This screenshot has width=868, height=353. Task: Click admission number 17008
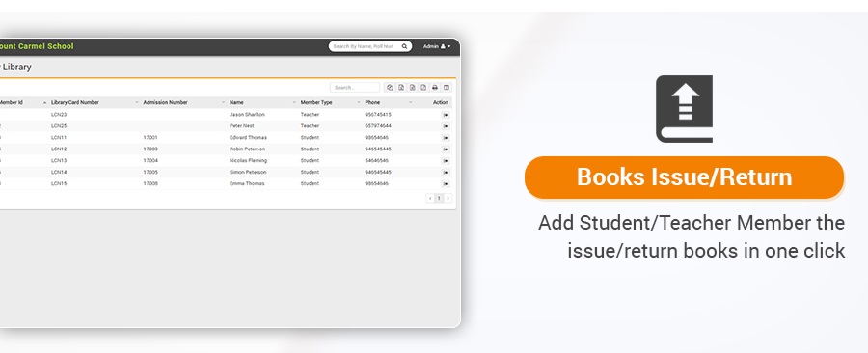[150, 183]
